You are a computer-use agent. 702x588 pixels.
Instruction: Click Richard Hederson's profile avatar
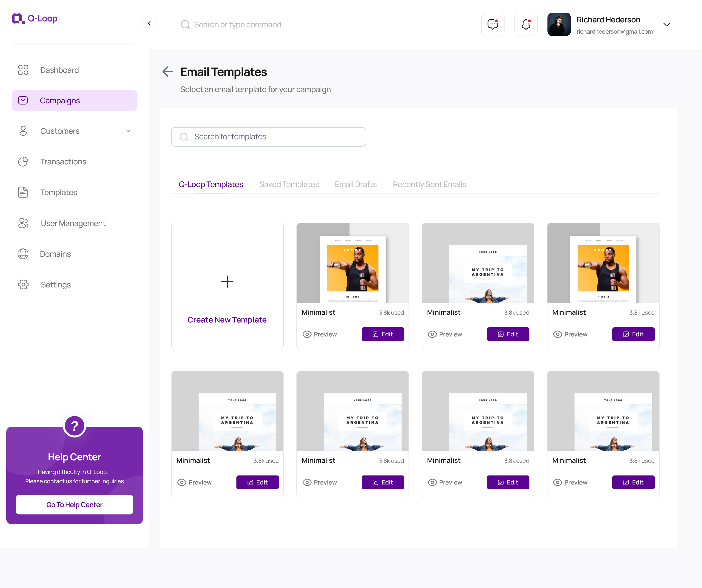(x=559, y=24)
